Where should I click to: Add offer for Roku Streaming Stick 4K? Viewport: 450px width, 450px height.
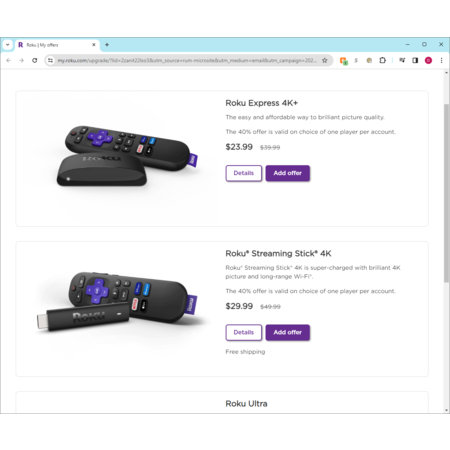[288, 332]
